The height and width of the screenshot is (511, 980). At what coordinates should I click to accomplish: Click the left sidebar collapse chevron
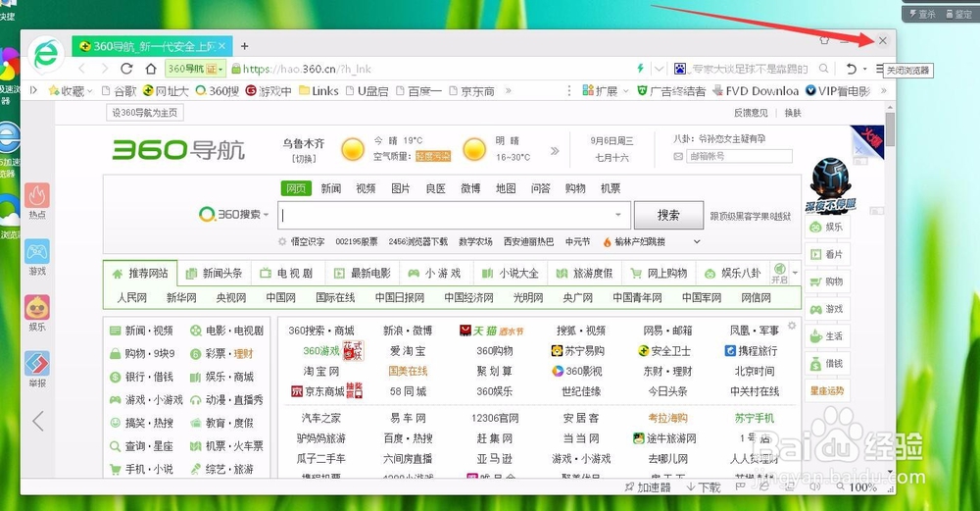[38, 421]
